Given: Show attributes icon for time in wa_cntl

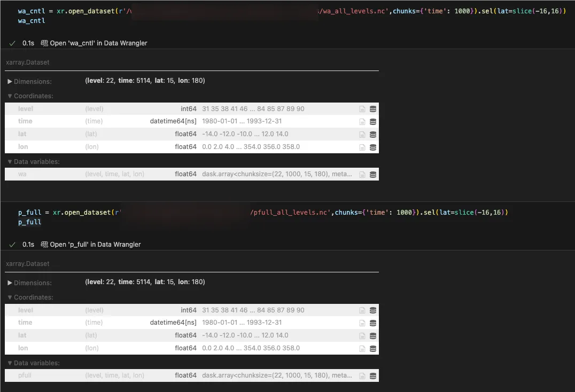Looking at the screenshot, I should pos(362,122).
